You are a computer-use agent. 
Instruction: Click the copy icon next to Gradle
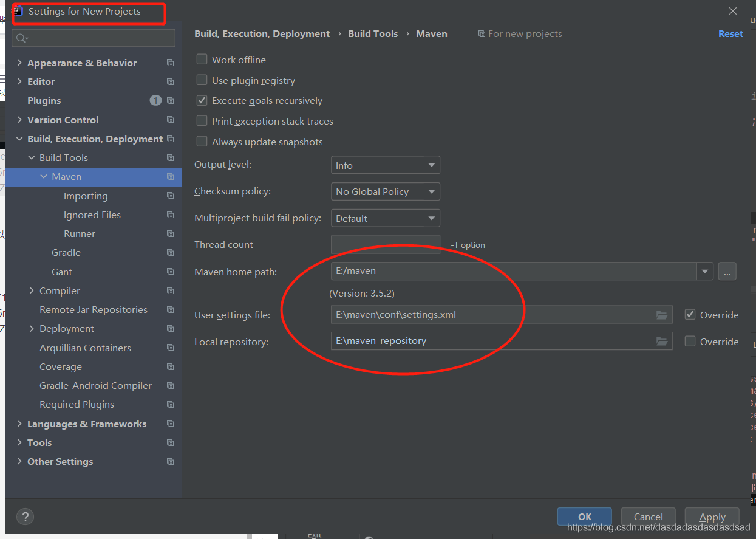[170, 253]
